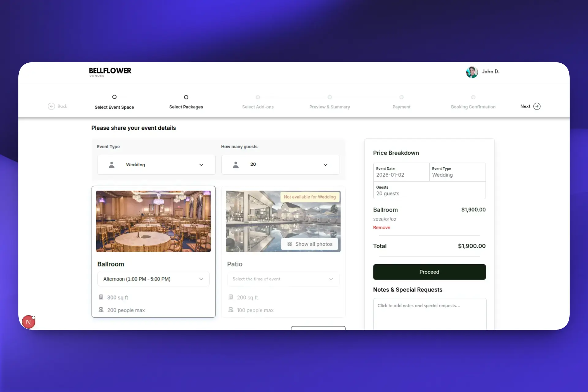Click the Next text link

(525, 106)
